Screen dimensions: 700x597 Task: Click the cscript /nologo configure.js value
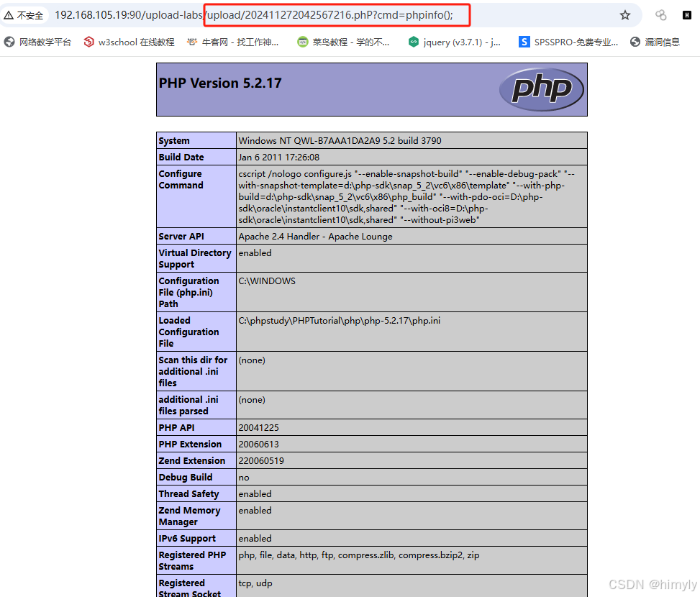(406, 197)
